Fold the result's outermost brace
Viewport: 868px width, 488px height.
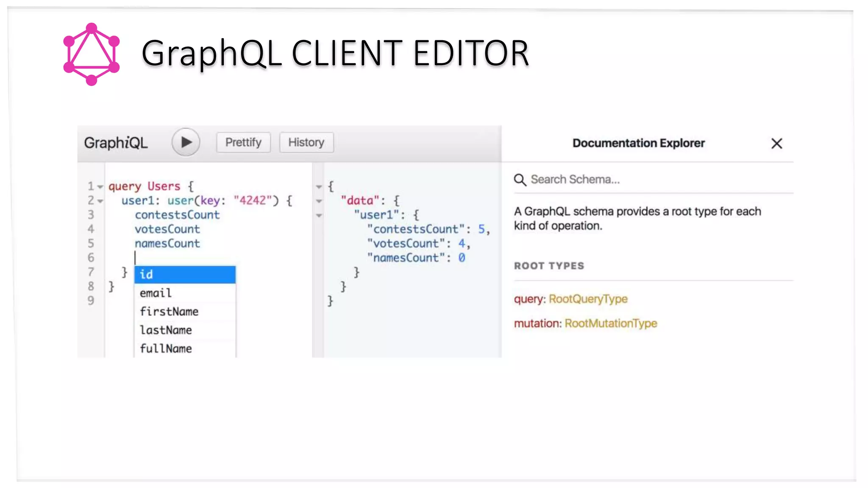(319, 187)
